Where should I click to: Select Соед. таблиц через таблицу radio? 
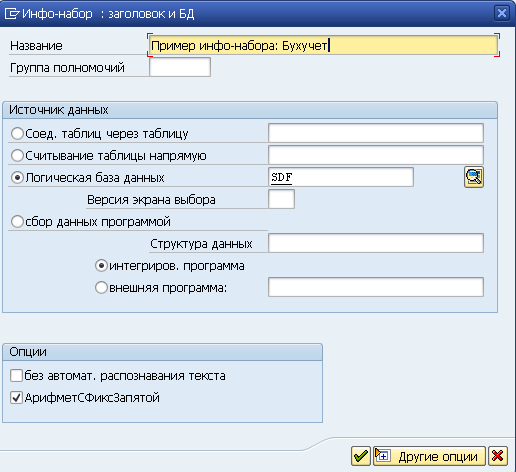(x=17, y=134)
